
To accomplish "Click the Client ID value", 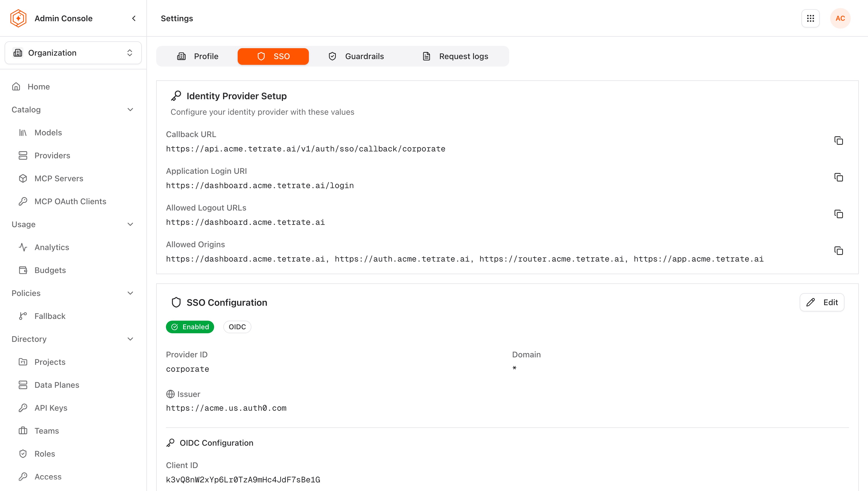I will pos(243,480).
